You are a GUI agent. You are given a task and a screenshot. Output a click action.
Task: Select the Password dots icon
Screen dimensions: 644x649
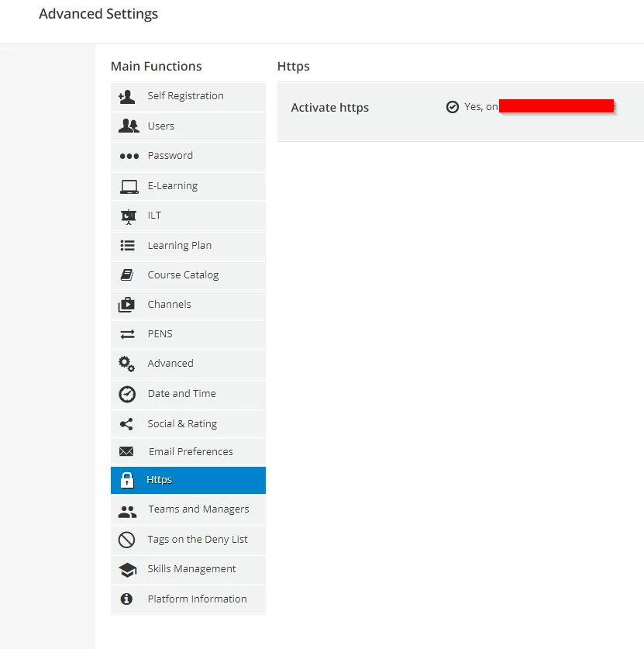[129, 157]
